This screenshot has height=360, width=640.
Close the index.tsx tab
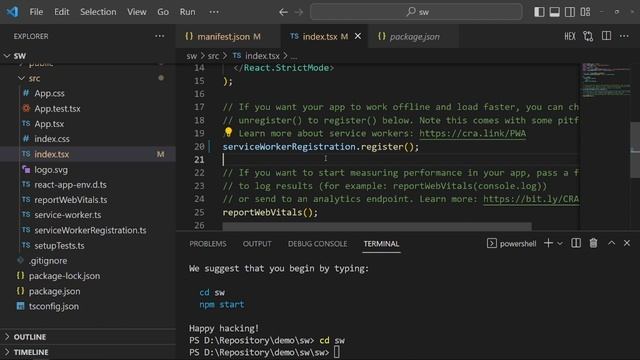pyautogui.click(x=358, y=36)
